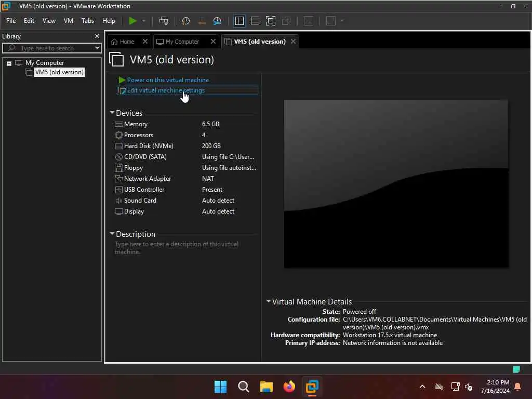
Task: Open the Library search dropdown arrow
Action: 97,48
